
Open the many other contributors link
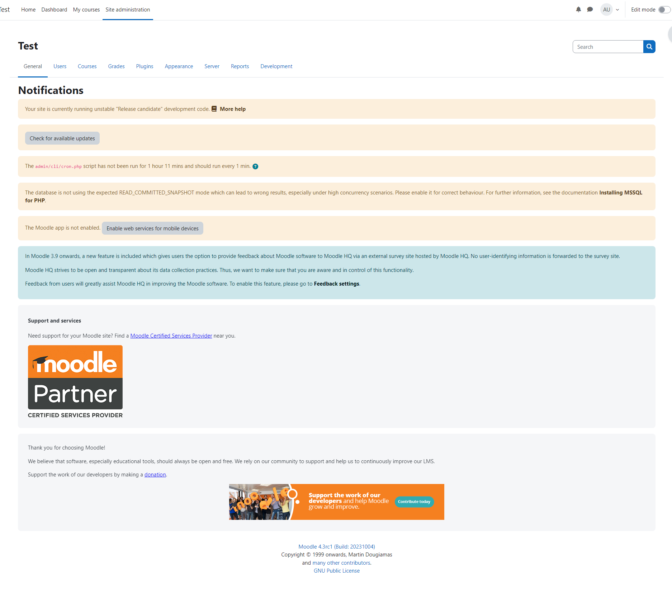click(x=341, y=563)
